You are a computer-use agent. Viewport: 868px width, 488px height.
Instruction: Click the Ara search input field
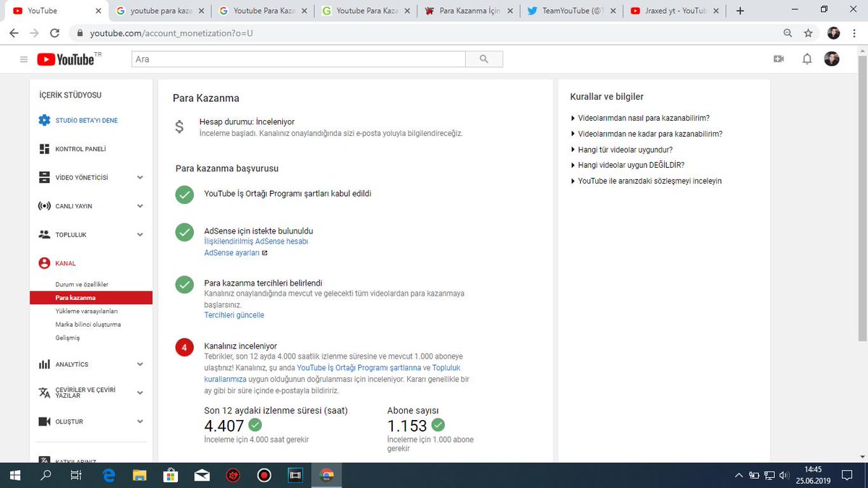pyautogui.click(x=298, y=59)
